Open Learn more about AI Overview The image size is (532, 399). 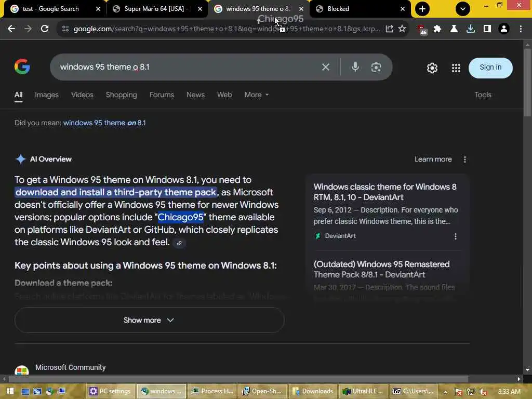tap(433, 159)
